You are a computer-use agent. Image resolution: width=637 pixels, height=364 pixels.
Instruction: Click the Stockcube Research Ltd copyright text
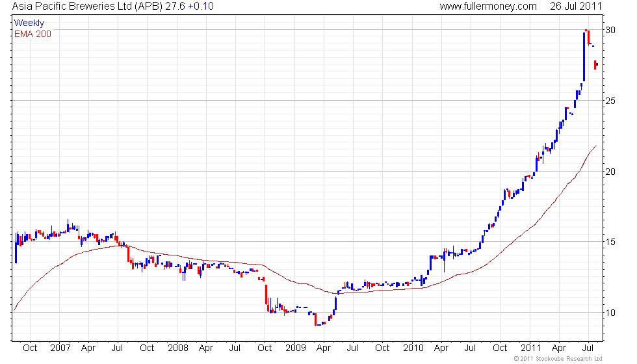pyautogui.click(x=558, y=359)
